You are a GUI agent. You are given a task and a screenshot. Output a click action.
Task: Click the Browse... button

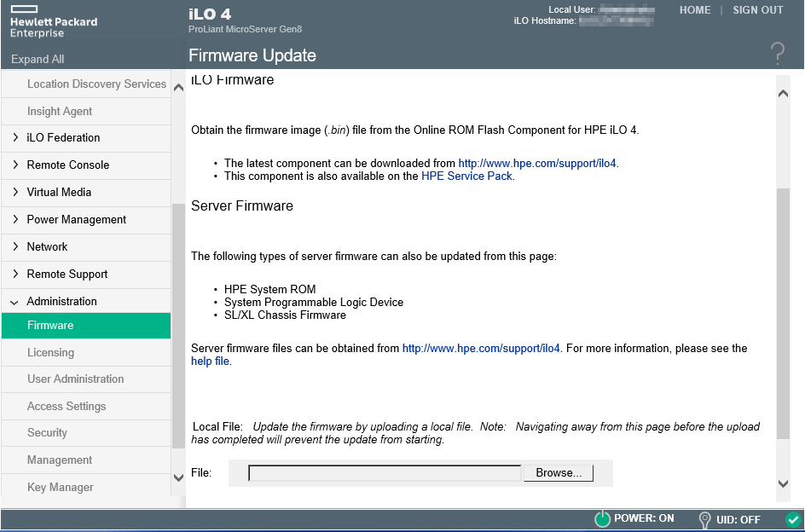[558, 473]
